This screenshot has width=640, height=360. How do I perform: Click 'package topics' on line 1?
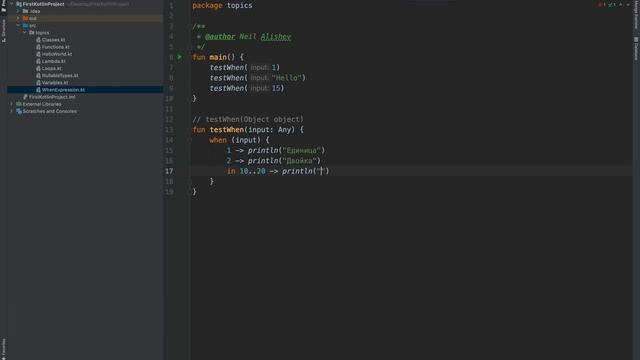[222, 5]
